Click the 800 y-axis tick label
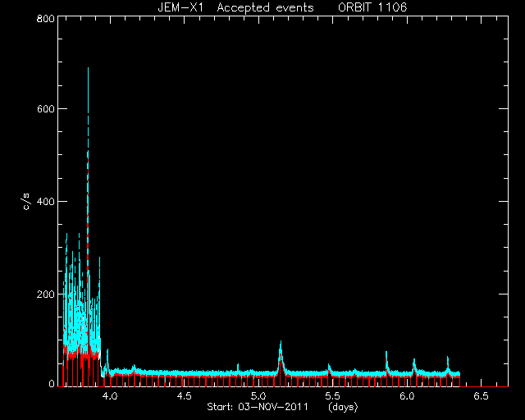Viewport: 525px width, 420px height. coord(45,18)
